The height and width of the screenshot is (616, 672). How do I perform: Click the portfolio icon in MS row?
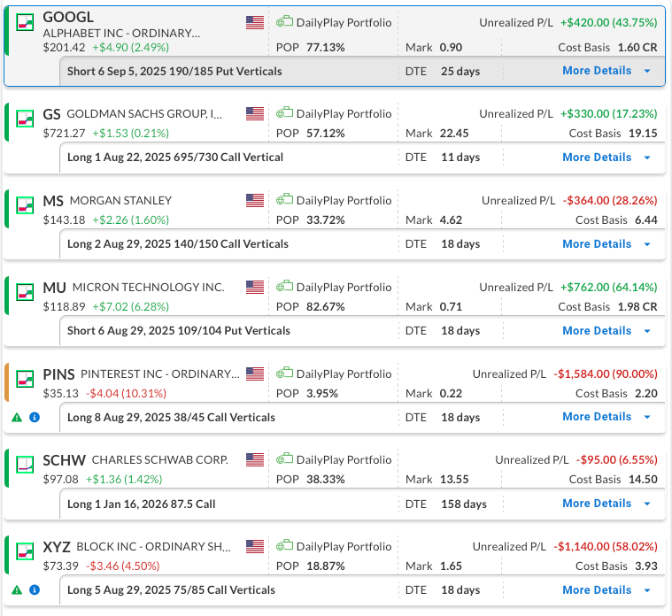click(x=284, y=200)
